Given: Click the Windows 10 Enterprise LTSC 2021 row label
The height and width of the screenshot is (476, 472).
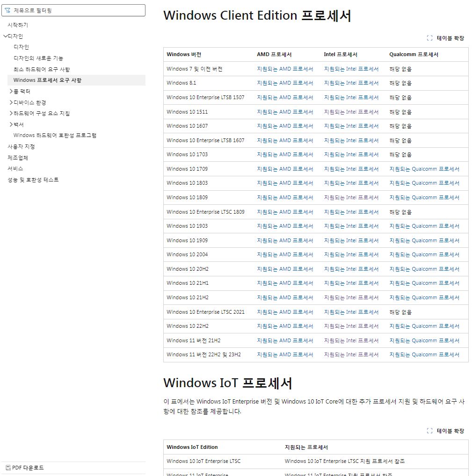Looking at the screenshot, I should (205, 312).
